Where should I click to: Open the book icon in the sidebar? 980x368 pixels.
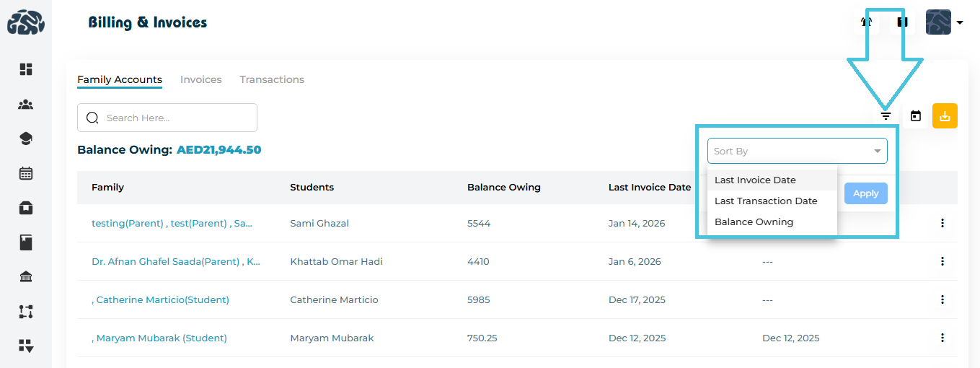tap(26, 242)
